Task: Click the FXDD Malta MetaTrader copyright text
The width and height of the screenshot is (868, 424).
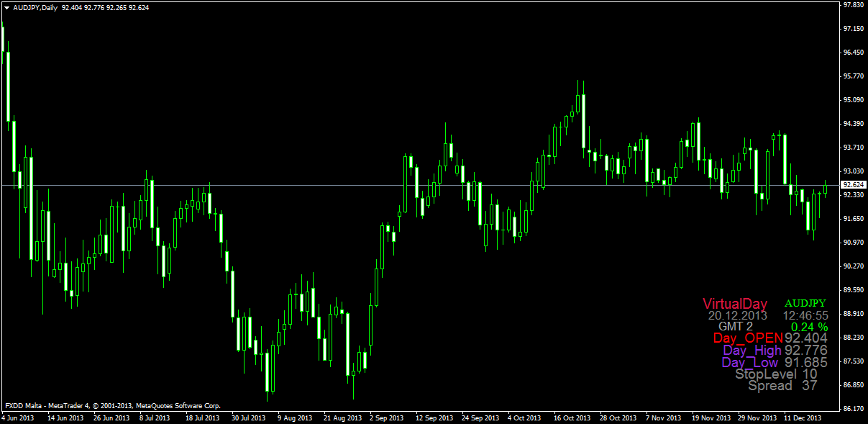Action: click(x=111, y=406)
